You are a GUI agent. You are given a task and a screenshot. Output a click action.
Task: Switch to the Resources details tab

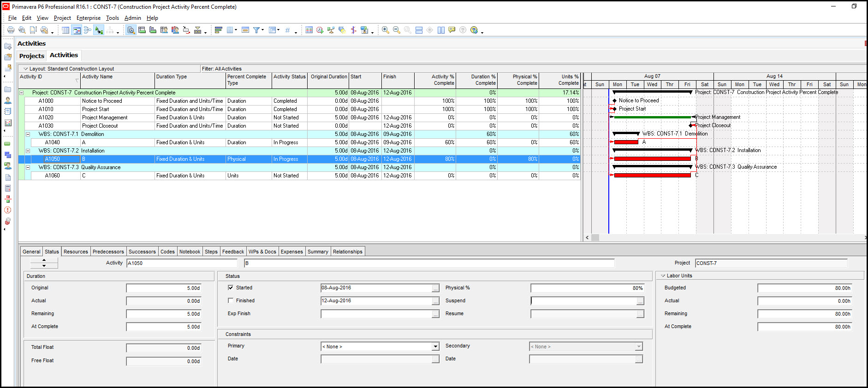pos(76,252)
